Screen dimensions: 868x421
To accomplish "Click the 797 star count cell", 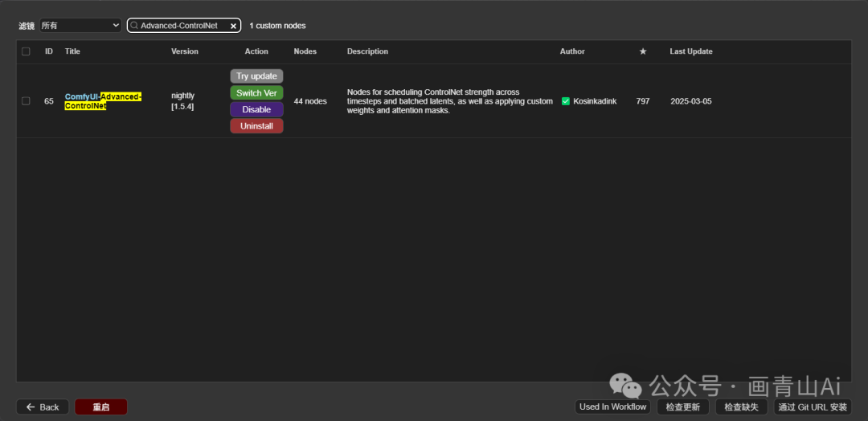I will pos(643,101).
